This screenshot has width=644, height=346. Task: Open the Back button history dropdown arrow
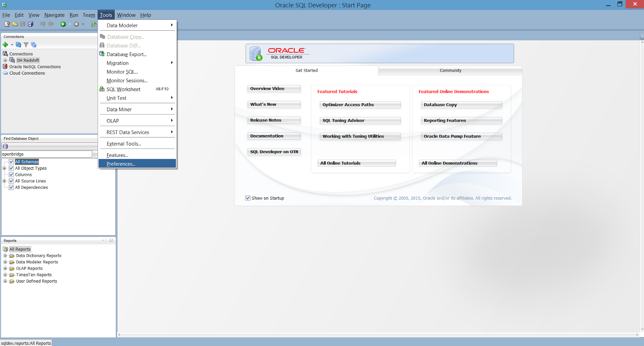tap(69, 24)
